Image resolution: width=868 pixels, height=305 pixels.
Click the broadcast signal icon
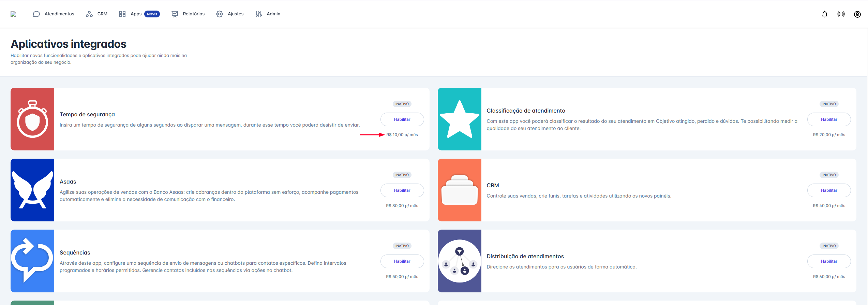click(x=841, y=14)
